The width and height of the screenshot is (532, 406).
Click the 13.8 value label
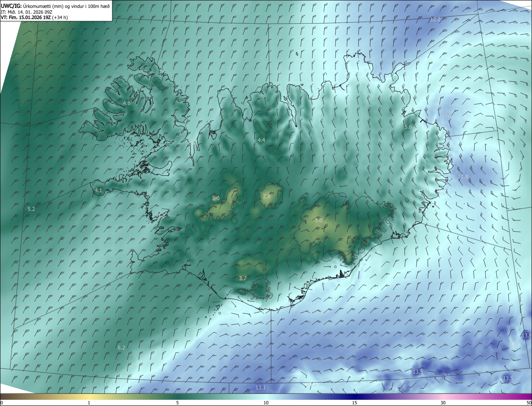pos(527,335)
